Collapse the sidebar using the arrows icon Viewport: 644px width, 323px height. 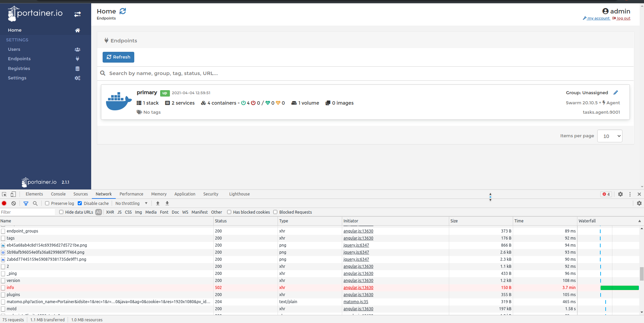coord(77,14)
